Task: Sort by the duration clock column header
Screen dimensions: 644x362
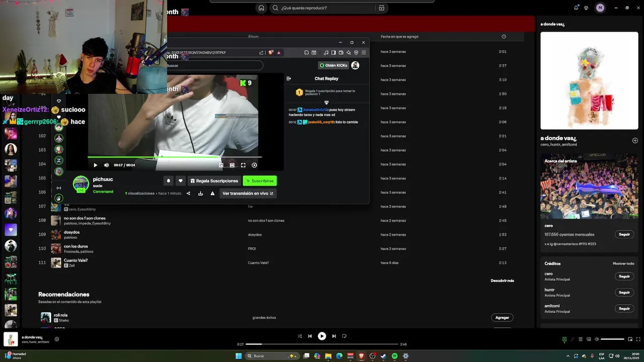Action: click(x=504, y=36)
